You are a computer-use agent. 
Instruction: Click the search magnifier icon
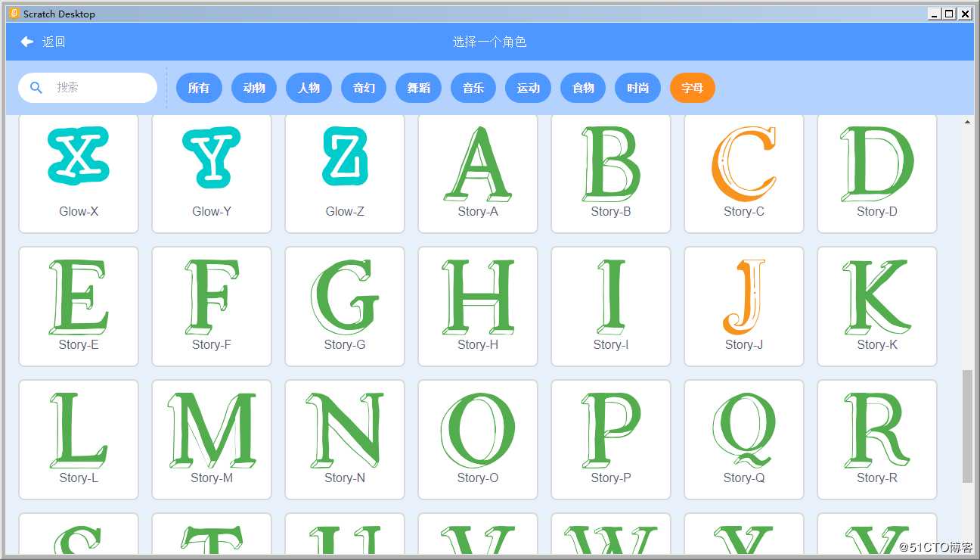tap(36, 88)
